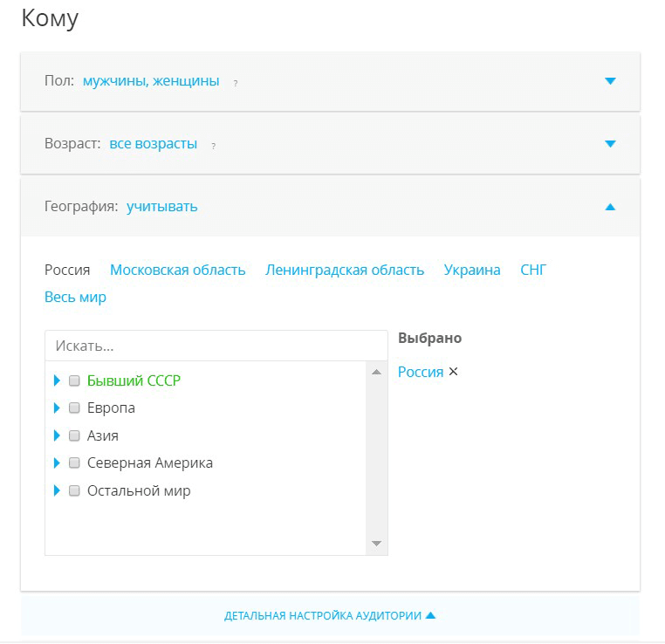Choose the Украина region preset
Viewport: 665px width, 644px height.
[x=472, y=270]
